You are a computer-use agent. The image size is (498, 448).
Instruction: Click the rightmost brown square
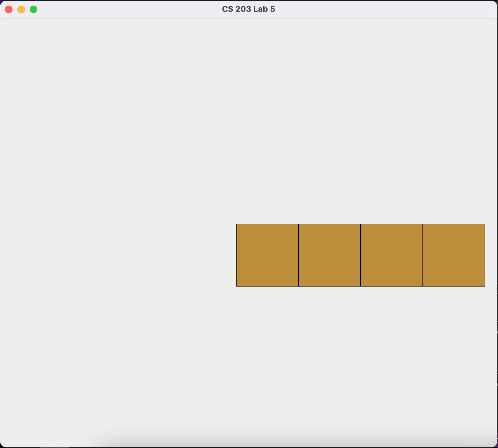coord(454,255)
